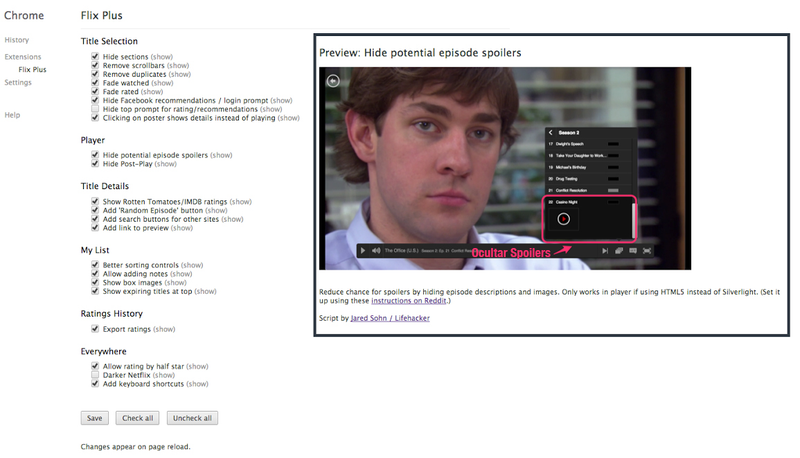Image resolution: width=800 pixels, height=458 pixels.
Task: Select Flix Plus in sidebar
Action: [x=32, y=69]
